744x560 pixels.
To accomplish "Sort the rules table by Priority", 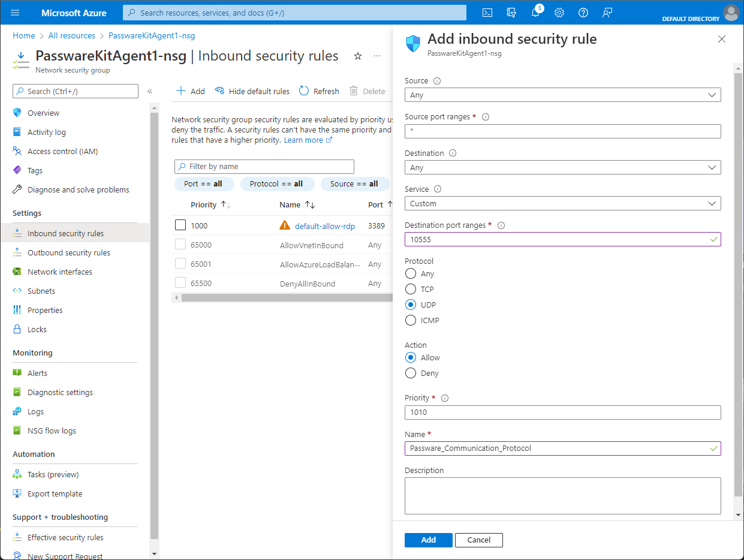I will (x=211, y=205).
